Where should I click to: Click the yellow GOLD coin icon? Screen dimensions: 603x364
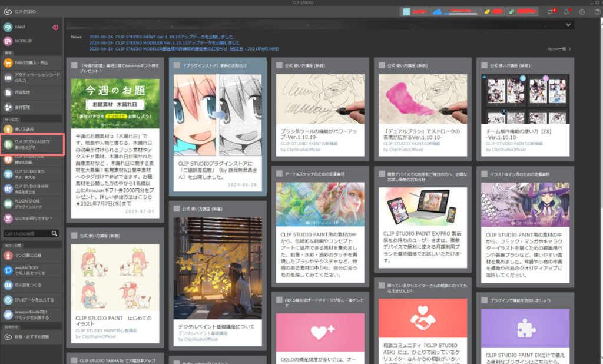click(x=487, y=12)
